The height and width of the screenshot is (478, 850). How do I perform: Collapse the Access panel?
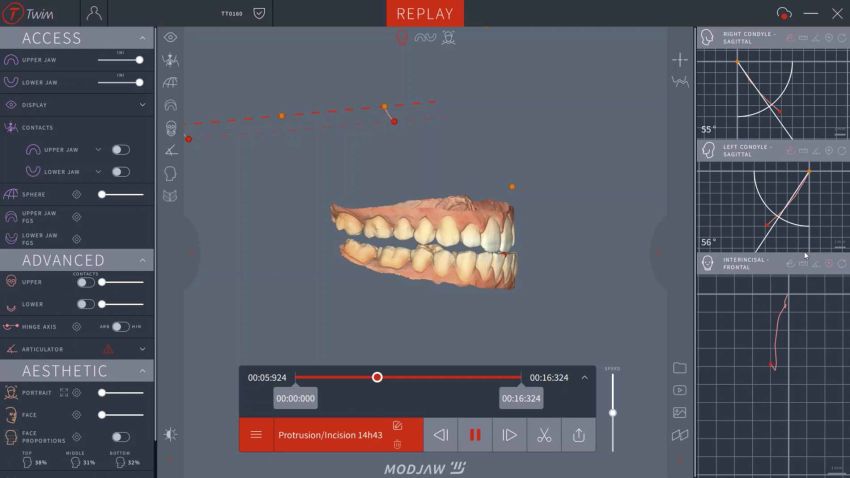coord(142,38)
